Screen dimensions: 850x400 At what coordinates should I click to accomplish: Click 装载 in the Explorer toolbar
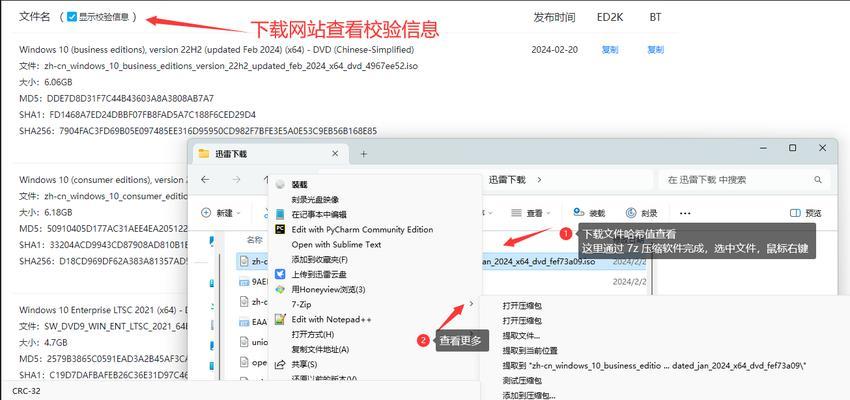coord(589,213)
